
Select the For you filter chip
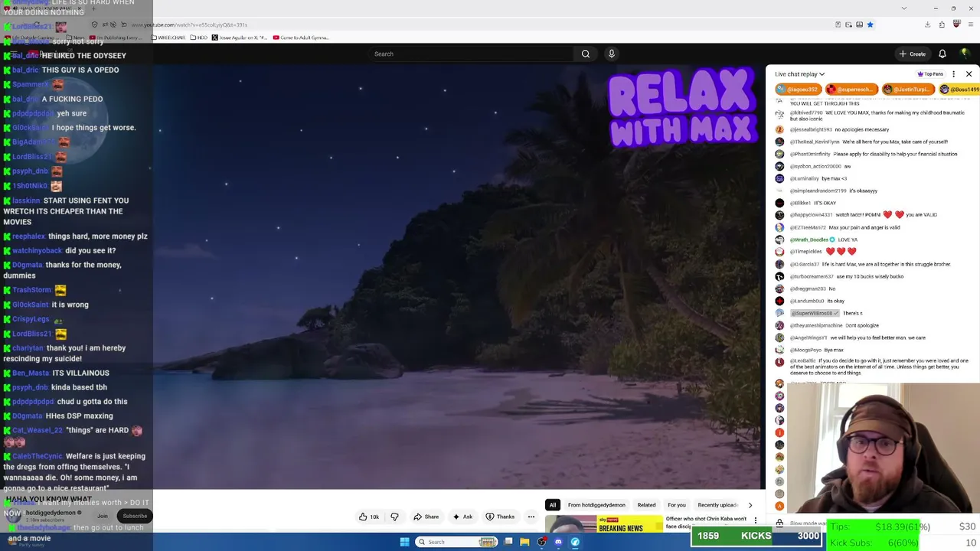(677, 505)
